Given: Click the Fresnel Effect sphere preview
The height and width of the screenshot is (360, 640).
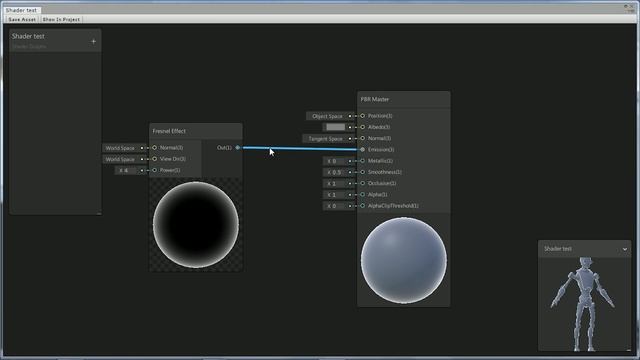Looking at the screenshot, I should tap(196, 225).
